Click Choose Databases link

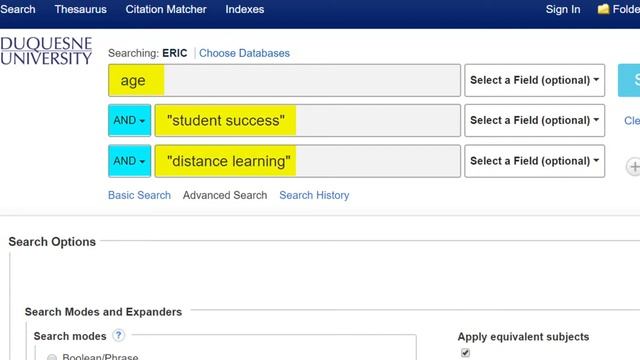click(x=244, y=53)
